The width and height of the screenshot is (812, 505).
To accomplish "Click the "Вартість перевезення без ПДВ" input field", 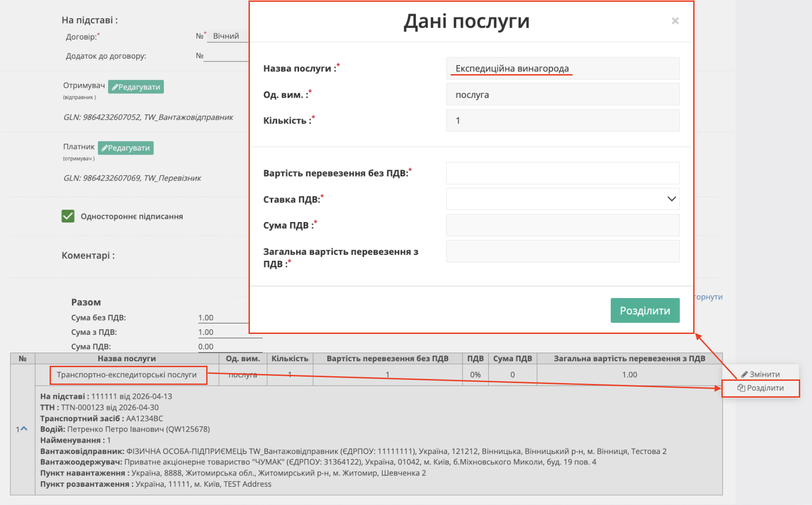I will coord(563,173).
